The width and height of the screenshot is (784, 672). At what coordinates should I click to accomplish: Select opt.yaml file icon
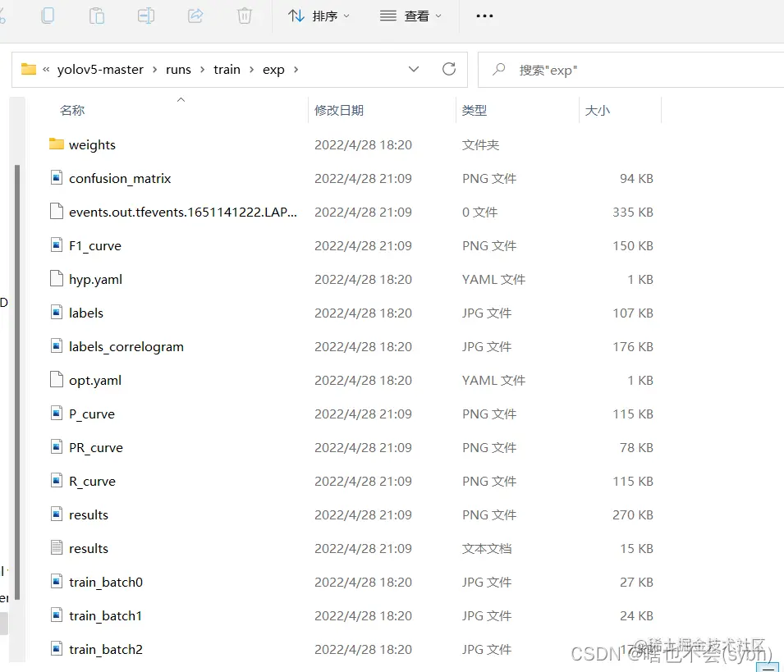[x=57, y=379]
